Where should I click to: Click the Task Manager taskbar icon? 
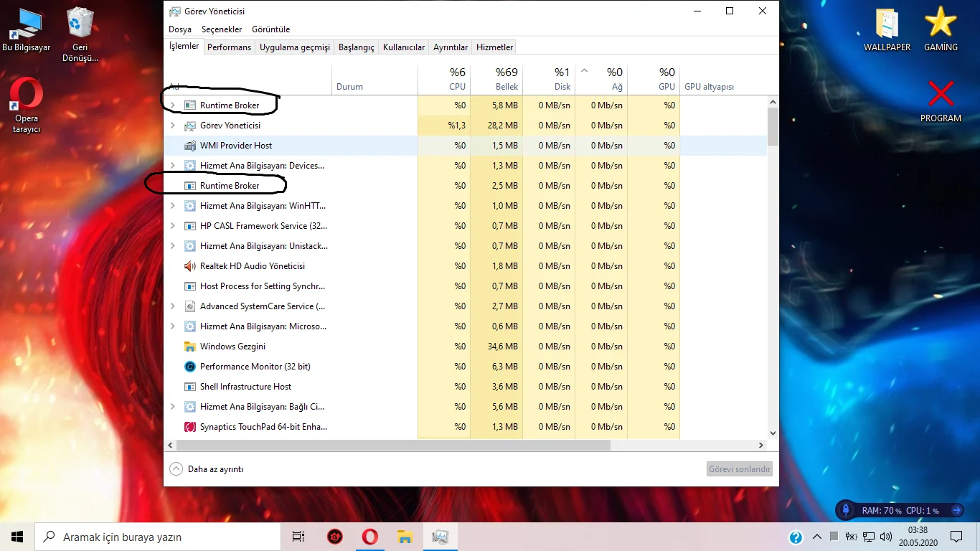(440, 537)
